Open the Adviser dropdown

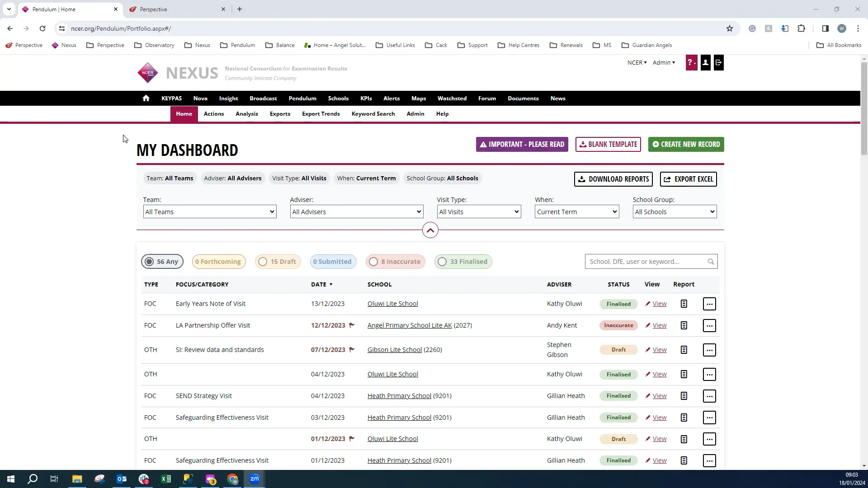tap(356, 212)
